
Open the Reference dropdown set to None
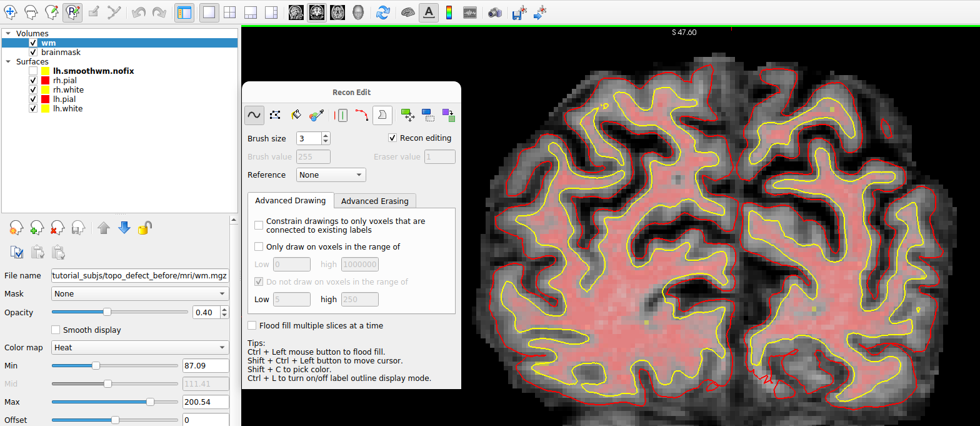pyautogui.click(x=331, y=175)
